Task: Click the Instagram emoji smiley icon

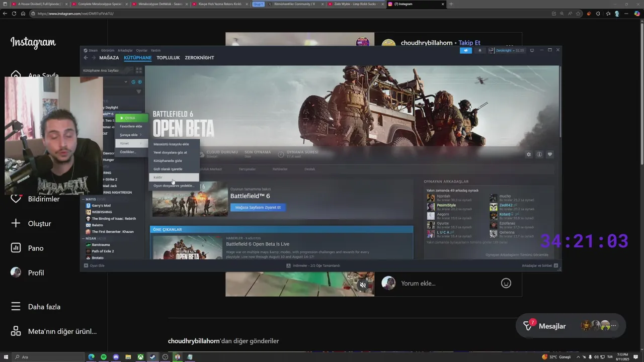Action: (x=506, y=283)
